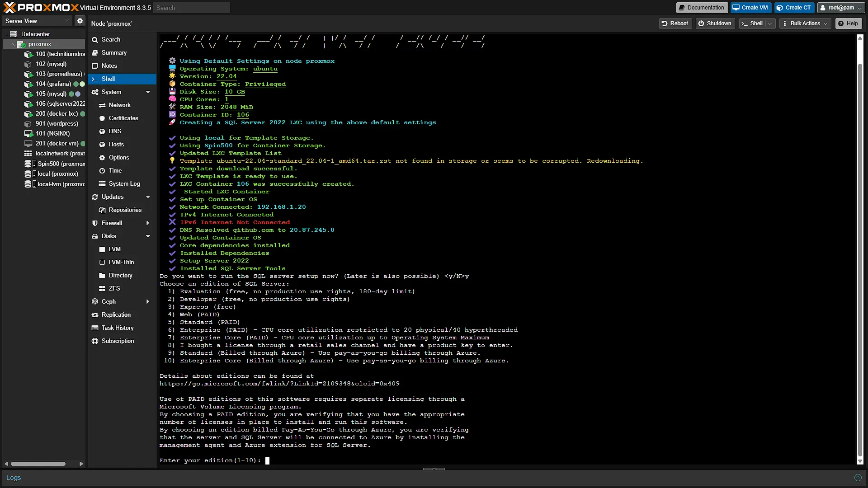Expand the Ceph submenu arrow
This screenshot has height=488, width=868.
pos(148,302)
